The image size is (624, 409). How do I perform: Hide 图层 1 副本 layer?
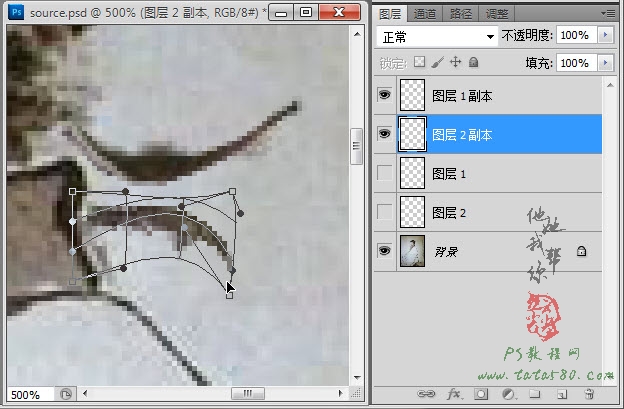tap(384, 95)
